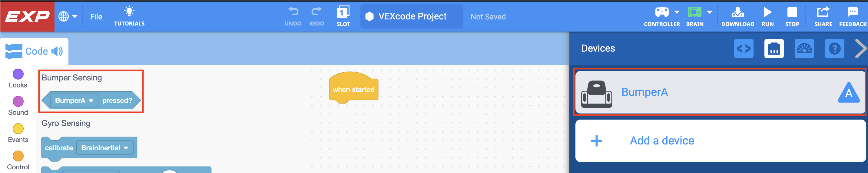Select the purple Looks category circle
868x173 pixels.
(18, 74)
